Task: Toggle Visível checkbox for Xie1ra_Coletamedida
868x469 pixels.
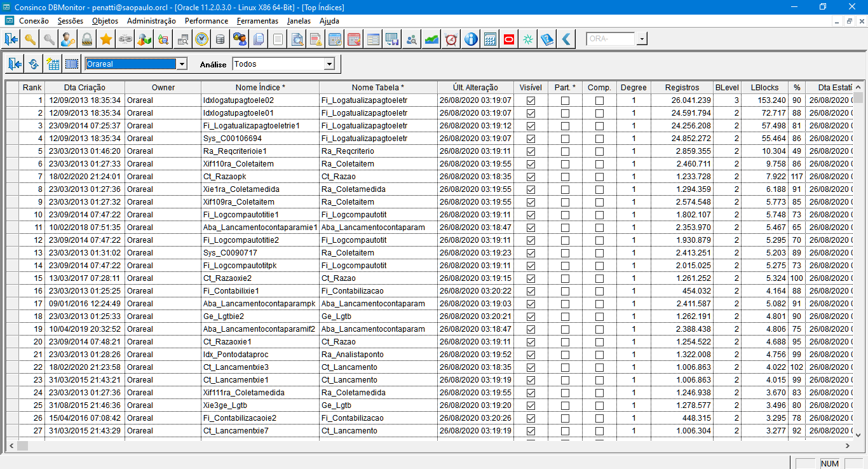Action: (531, 189)
